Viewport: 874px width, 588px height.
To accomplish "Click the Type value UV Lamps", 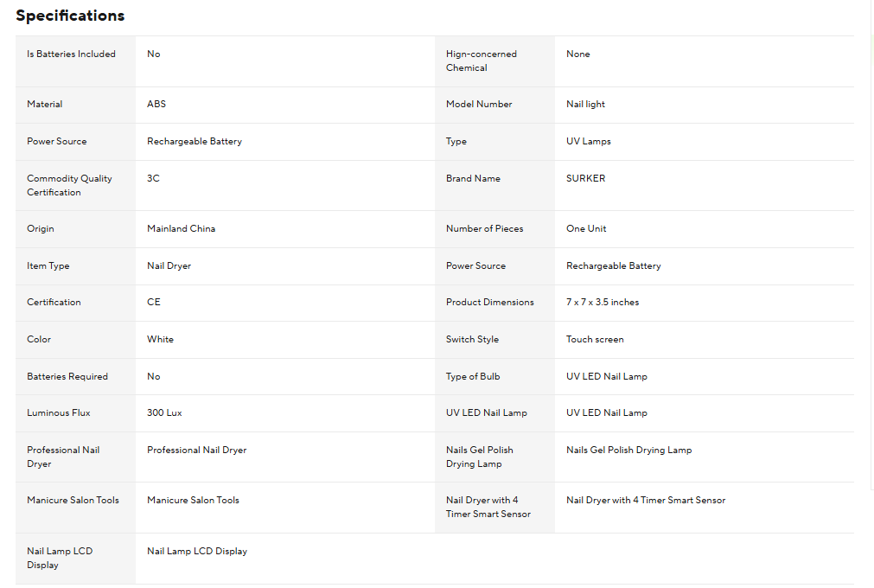I will click(589, 142).
